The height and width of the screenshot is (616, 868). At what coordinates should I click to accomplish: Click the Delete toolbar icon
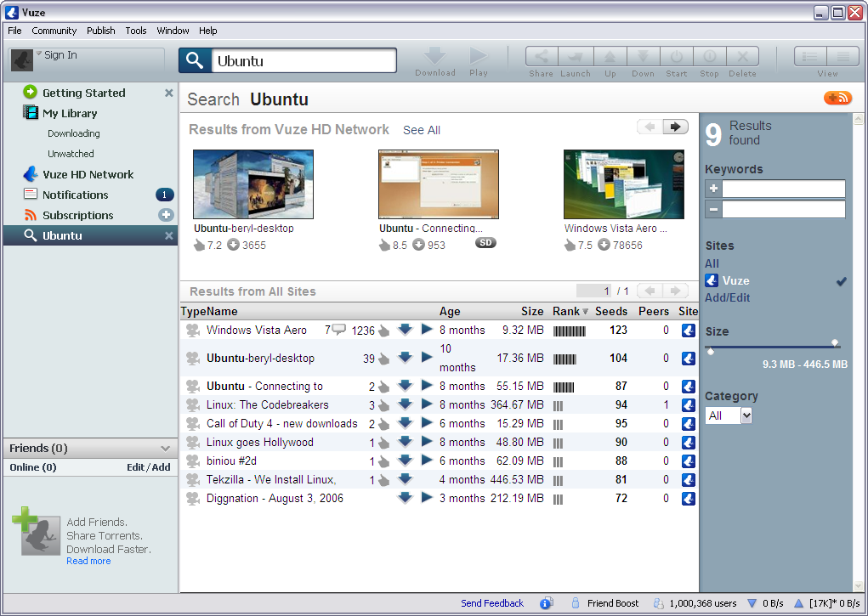coord(742,56)
